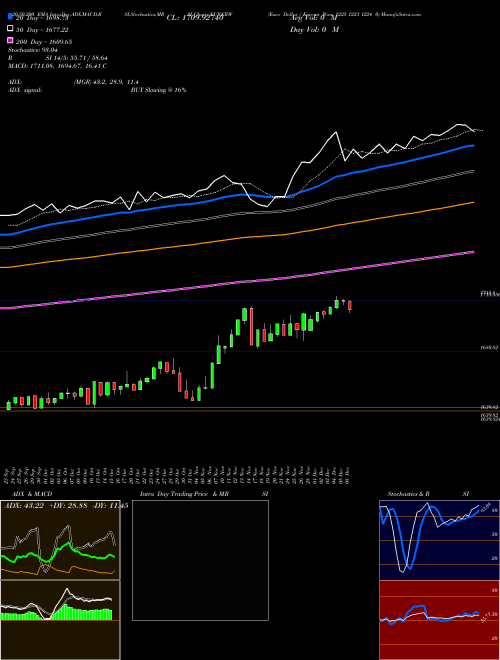This screenshot has width=500, height=660.
Task: Click the '1689.52' price axis label
Action: (x=489, y=348)
